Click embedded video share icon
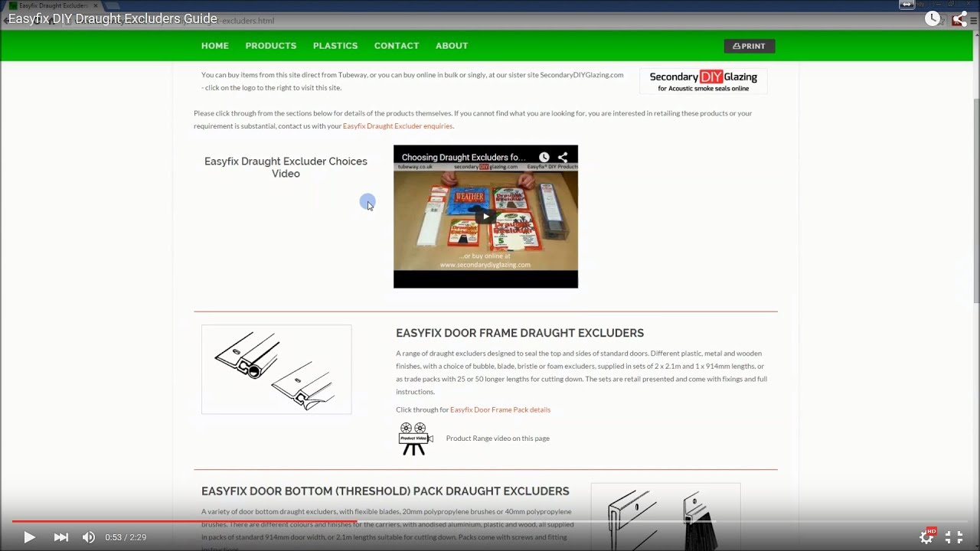The height and width of the screenshot is (551, 980). (x=563, y=157)
